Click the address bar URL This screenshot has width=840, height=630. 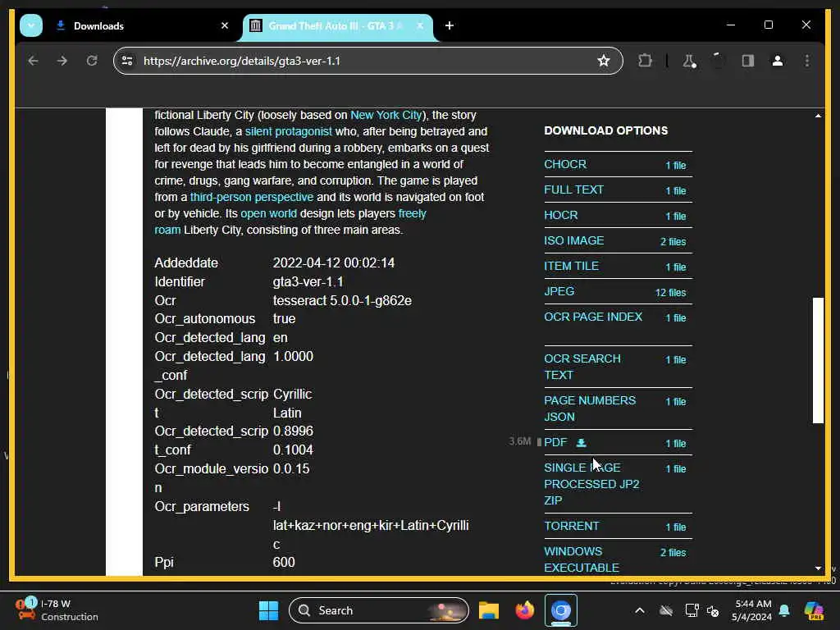242,61
